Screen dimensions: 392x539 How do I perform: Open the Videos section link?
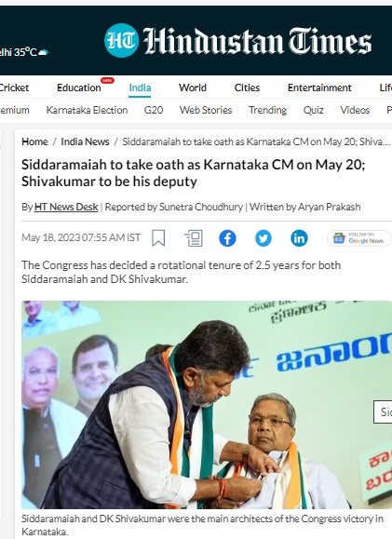(355, 110)
